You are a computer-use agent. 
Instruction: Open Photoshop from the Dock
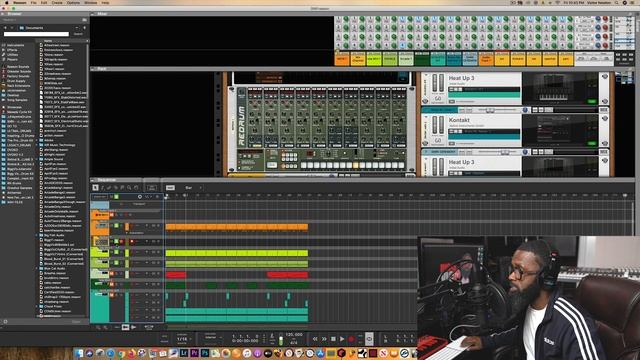(205, 353)
